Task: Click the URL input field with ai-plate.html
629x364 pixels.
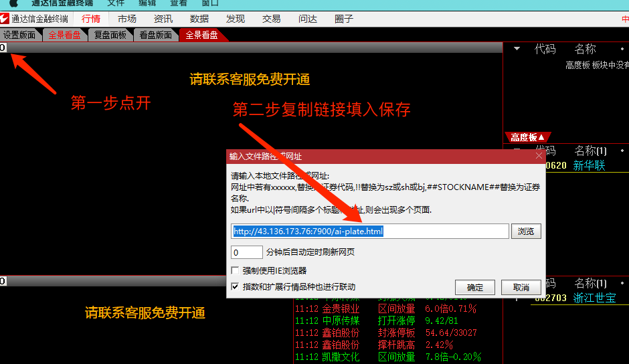Action: coord(370,231)
